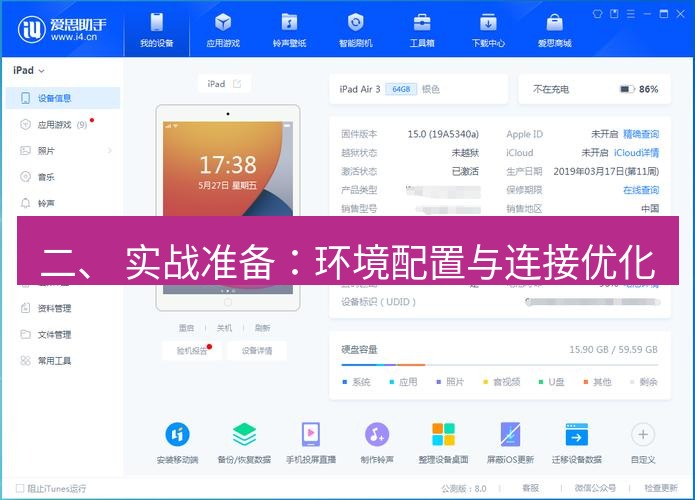Click the i4 爱思助手 logo
Viewport: 695px width, 500px height.
tap(62, 29)
